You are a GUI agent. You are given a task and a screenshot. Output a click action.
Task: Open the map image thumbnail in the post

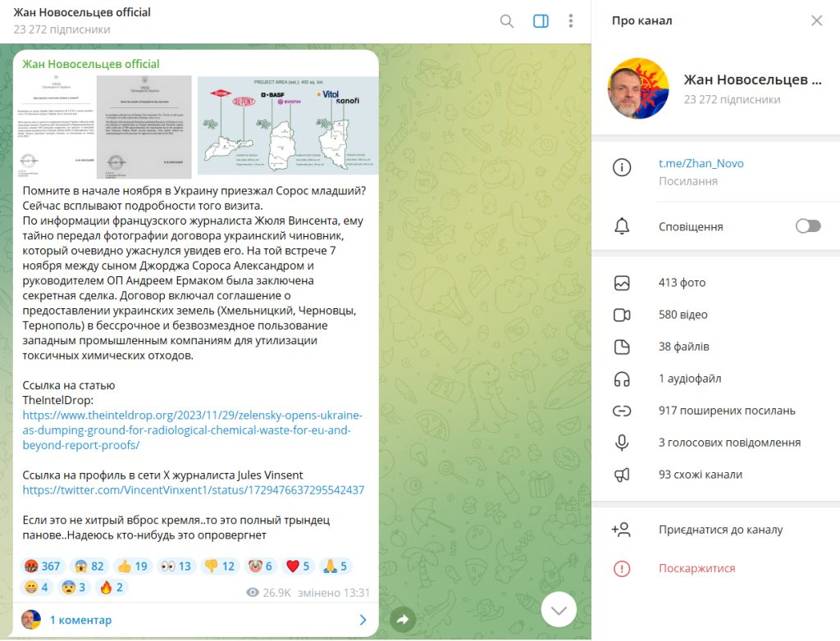(x=288, y=126)
